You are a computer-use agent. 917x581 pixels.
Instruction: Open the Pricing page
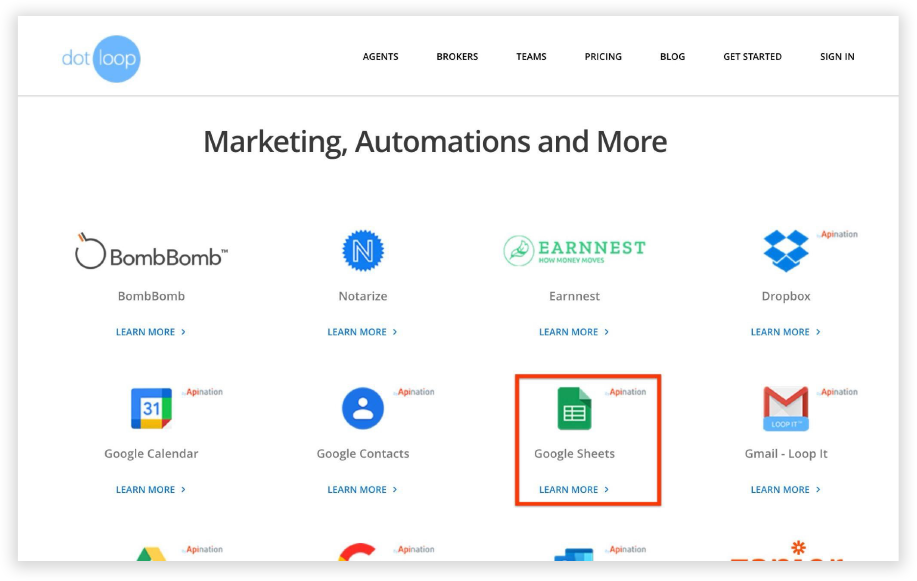pos(603,57)
